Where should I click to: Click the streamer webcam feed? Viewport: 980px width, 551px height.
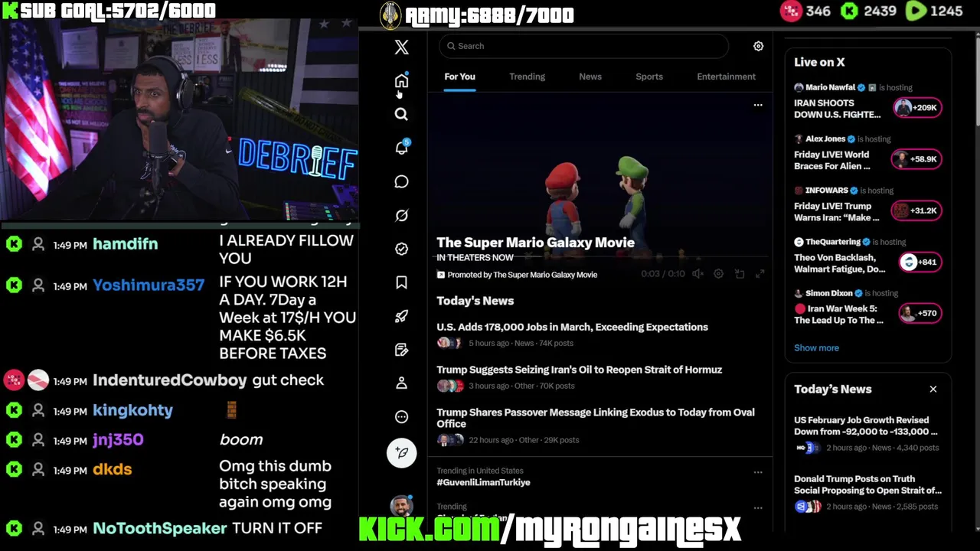click(179, 121)
